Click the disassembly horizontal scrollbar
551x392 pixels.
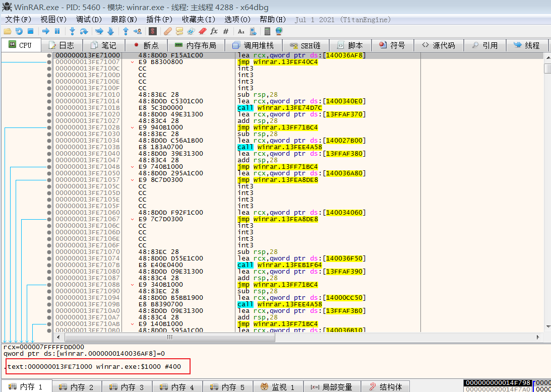point(169,338)
